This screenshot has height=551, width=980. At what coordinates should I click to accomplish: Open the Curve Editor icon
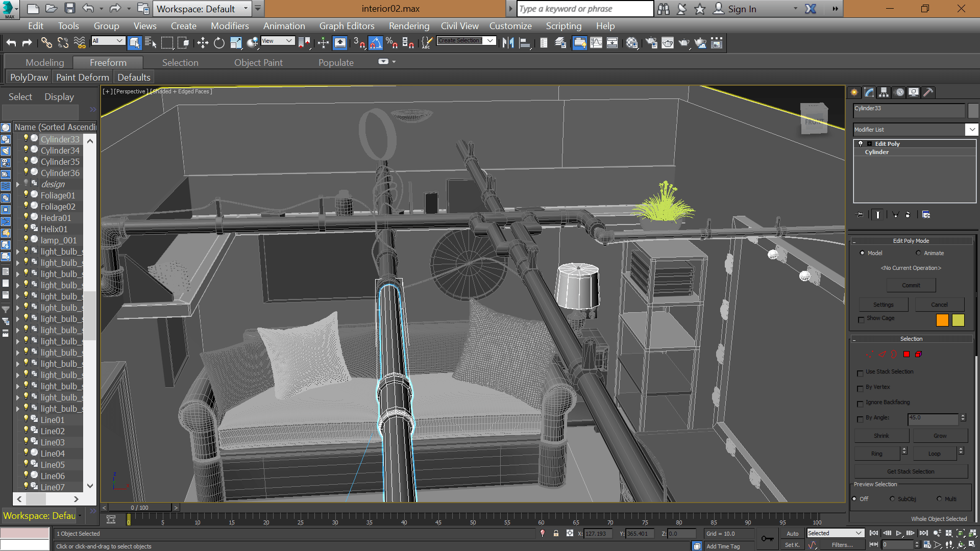coord(596,43)
